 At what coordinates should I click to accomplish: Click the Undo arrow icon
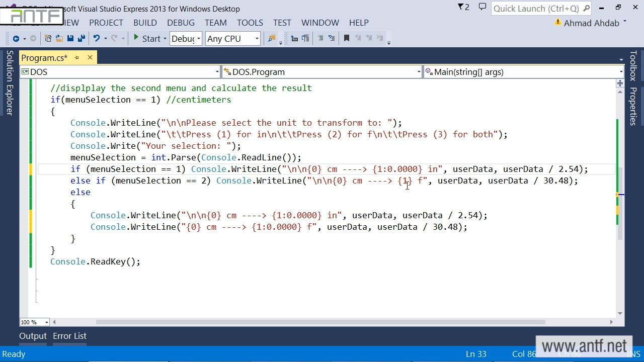coord(97,39)
